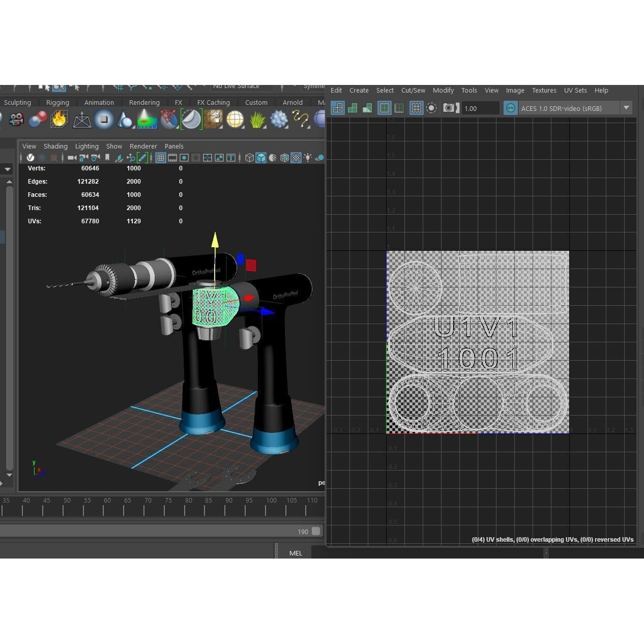Open the Cut/Sew menu in the UV Editor

[413, 90]
